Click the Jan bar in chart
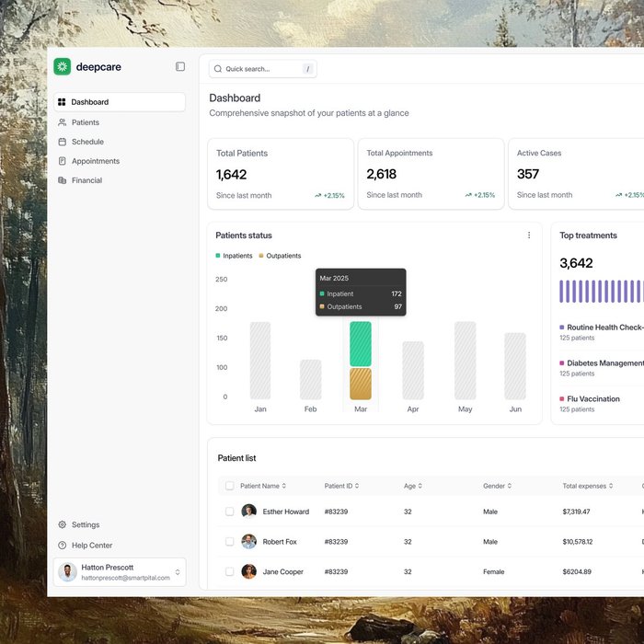The image size is (644, 644). tap(260, 361)
